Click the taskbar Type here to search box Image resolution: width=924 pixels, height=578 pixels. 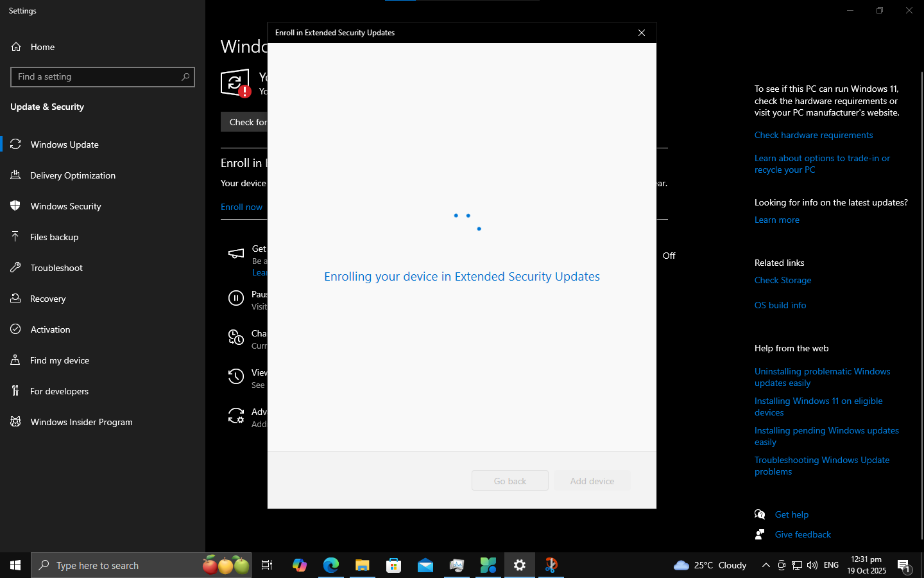pos(141,565)
